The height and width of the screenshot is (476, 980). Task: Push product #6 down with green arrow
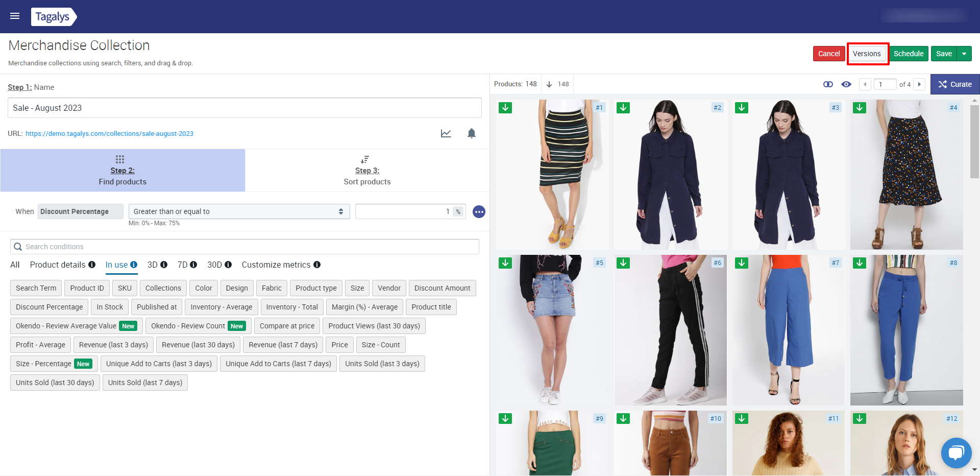tap(623, 263)
